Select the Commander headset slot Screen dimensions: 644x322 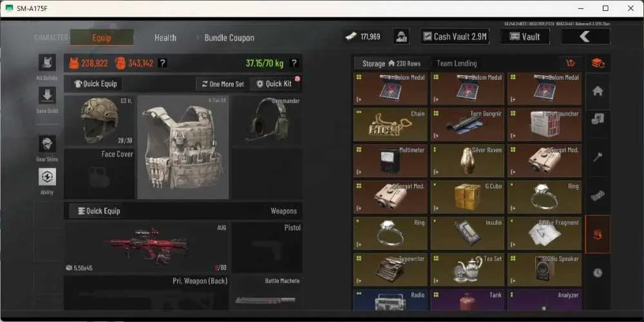(266, 120)
